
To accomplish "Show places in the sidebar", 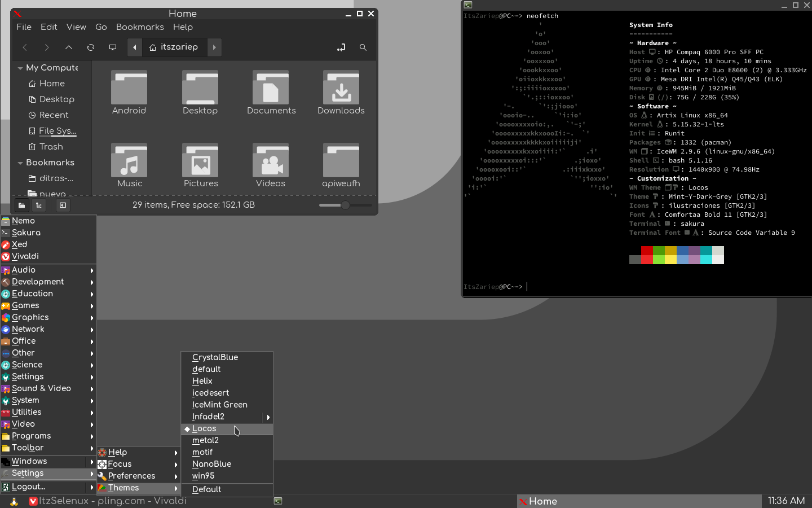I will tap(21, 205).
